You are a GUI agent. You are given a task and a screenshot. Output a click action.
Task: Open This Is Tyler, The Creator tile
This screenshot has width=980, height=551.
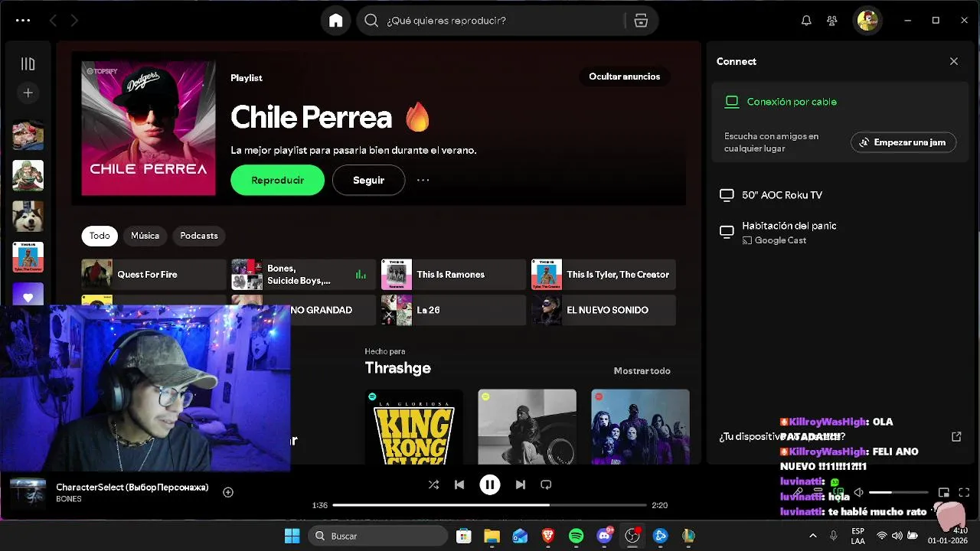(x=603, y=274)
